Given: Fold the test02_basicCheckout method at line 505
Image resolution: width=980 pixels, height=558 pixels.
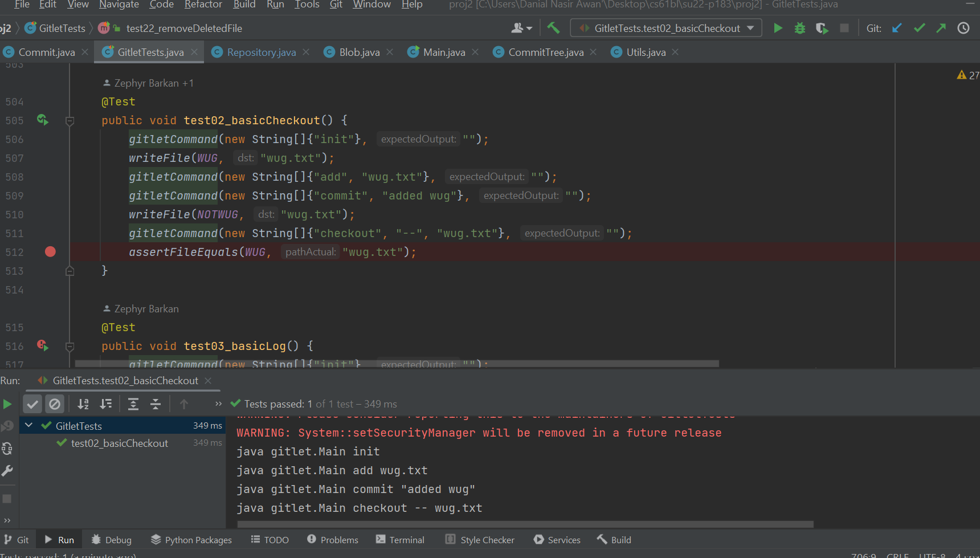Looking at the screenshot, I should 70,121.
